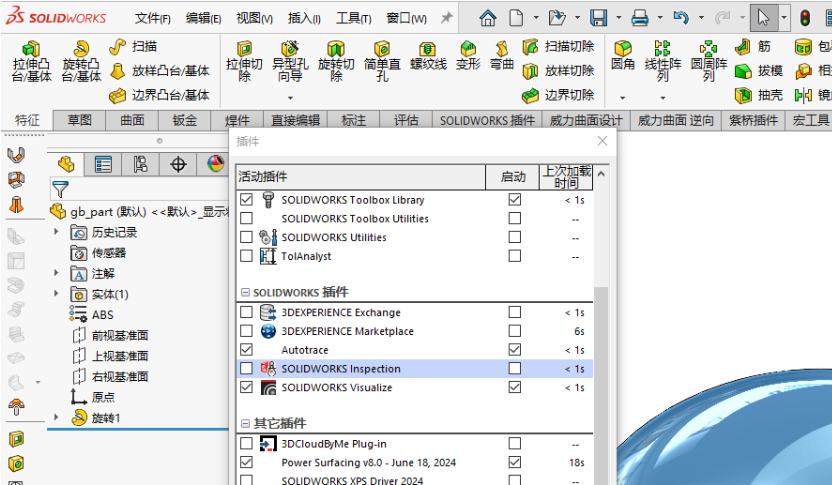This screenshot has height=485, width=832.
Task: Enable 3DEXPERIENCE Exchange active checkbox
Action: point(246,312)
